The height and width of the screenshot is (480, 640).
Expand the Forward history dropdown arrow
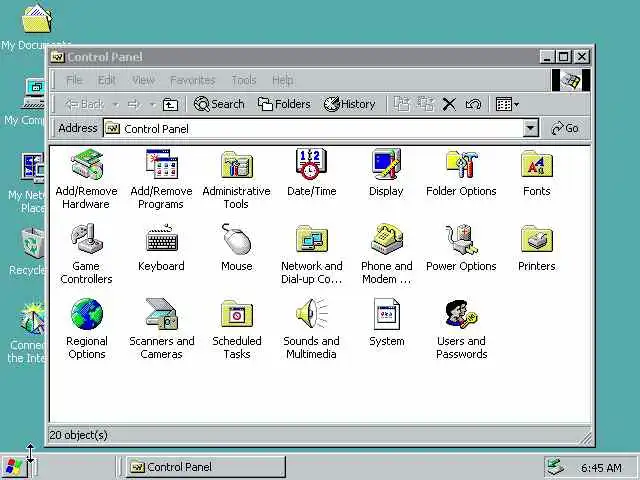point(153,105)
